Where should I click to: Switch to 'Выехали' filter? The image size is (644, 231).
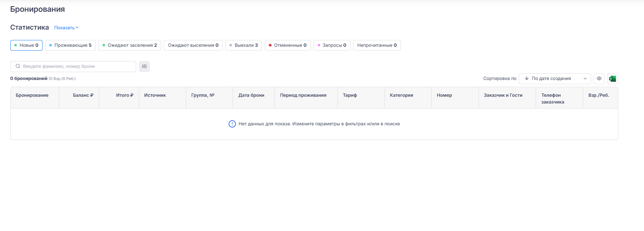244,45
